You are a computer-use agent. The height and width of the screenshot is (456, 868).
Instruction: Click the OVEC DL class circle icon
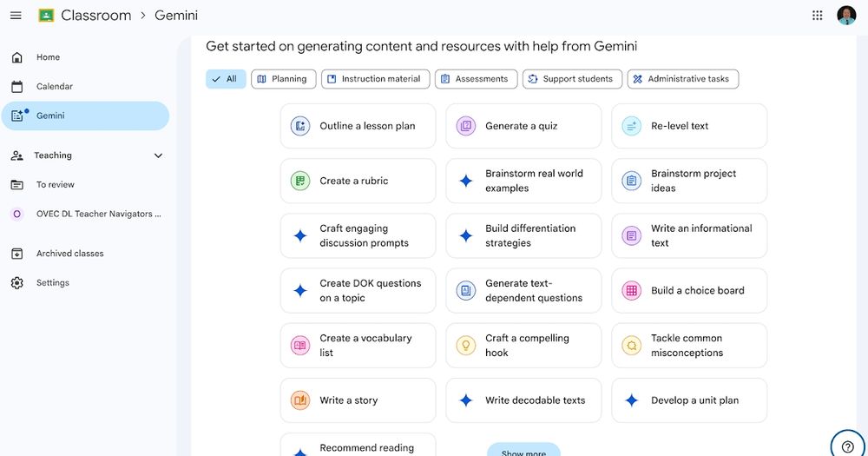click(x=17, y=214)
